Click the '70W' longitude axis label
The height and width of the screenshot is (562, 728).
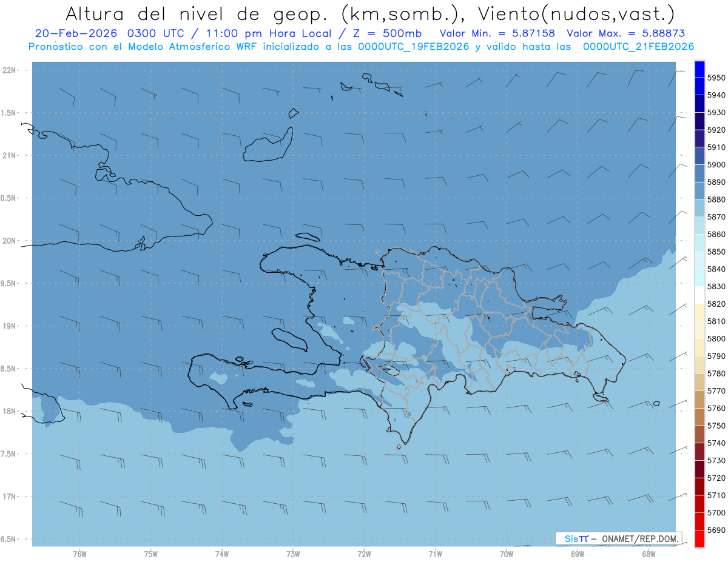507,554
